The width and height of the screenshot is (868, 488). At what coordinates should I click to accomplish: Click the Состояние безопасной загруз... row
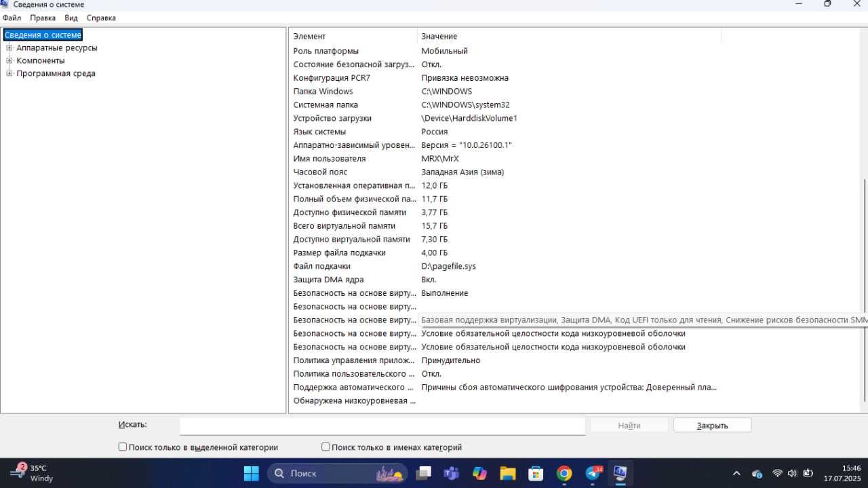coord(505,64)
